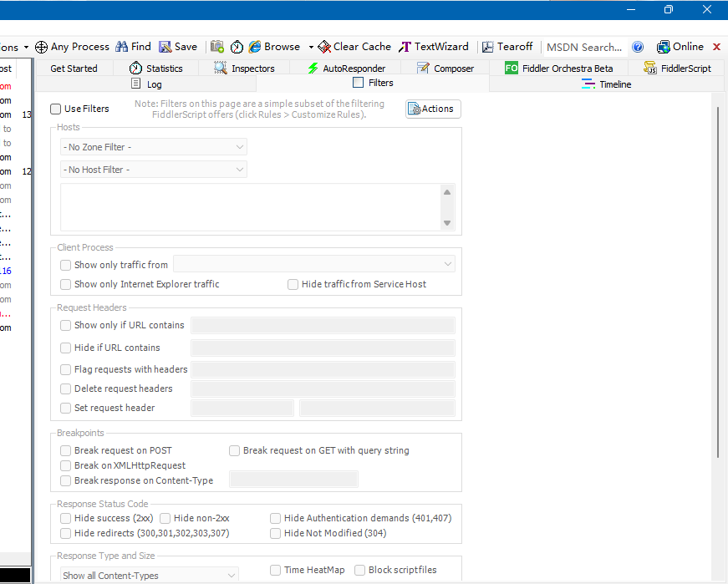The width and height of the screenshot is (728, 584).
Task: Check Show only traffic from
Action: coord(65,265)
